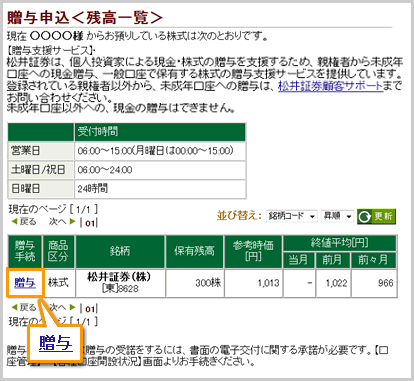Select page 01 in the pager above the table
Screen dimensions: 414x381
point(90,223)
